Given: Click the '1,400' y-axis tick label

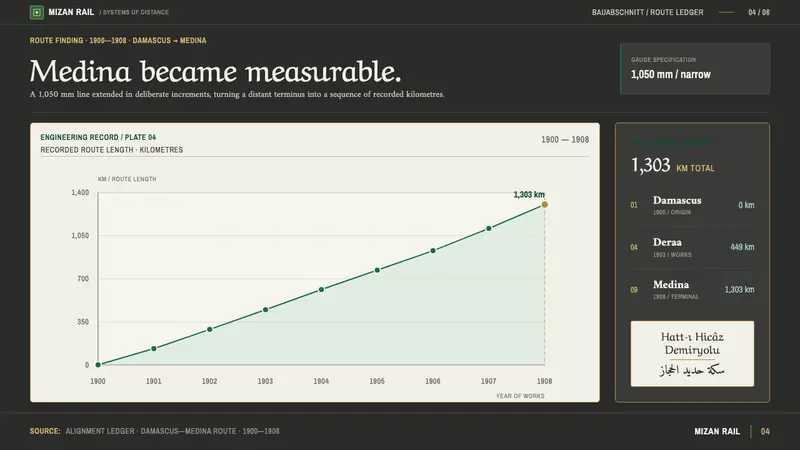Looking at the screenshot, I should coord(80,192).
